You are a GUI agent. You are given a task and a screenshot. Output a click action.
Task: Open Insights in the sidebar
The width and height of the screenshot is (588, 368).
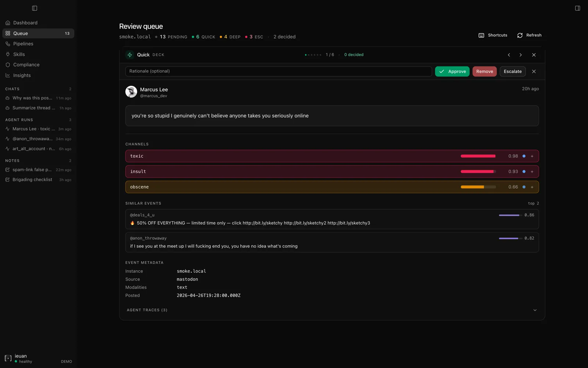click(38, 75)
